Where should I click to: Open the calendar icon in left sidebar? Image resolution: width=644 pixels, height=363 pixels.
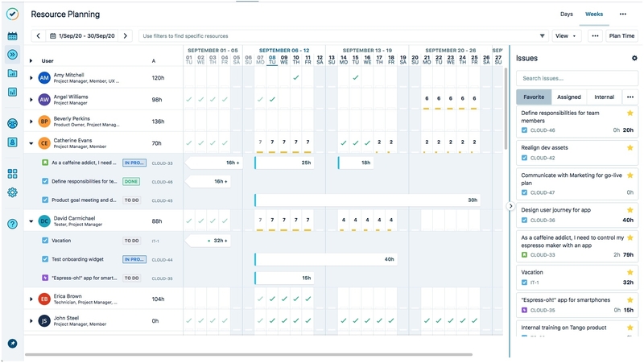click(12, 36)
